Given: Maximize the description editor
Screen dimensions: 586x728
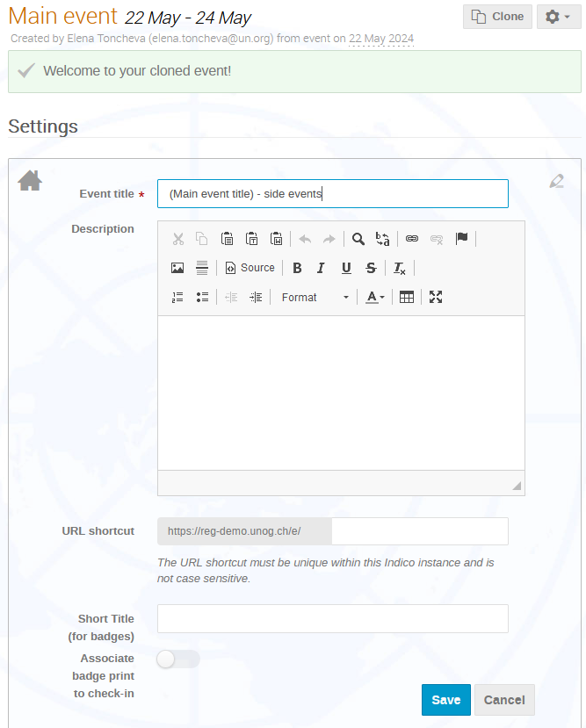Looking at the screenshot, I should [x=436, y=297].
